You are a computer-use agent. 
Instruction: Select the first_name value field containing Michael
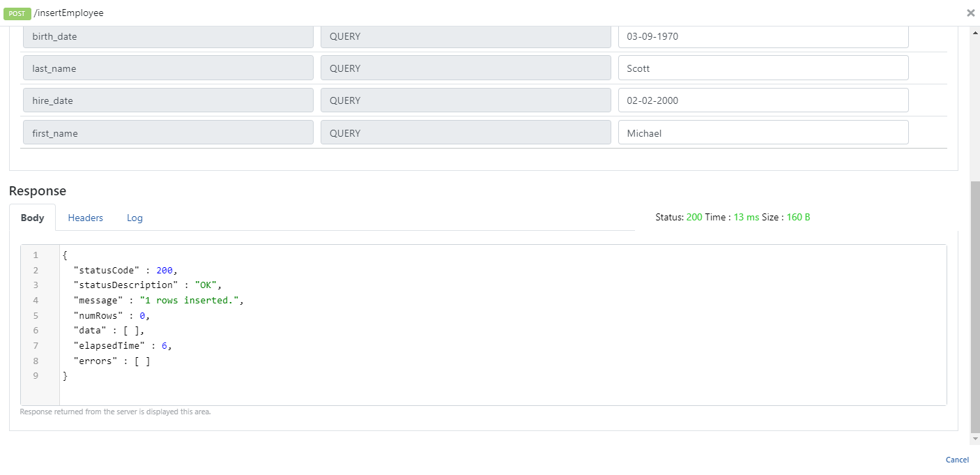coord(763,133)
